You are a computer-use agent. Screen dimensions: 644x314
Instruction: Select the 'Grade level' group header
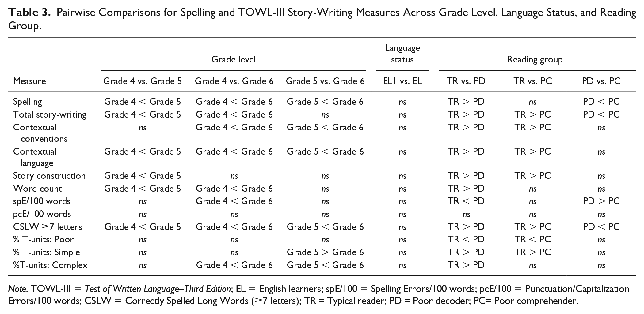(x=234, y=59)
